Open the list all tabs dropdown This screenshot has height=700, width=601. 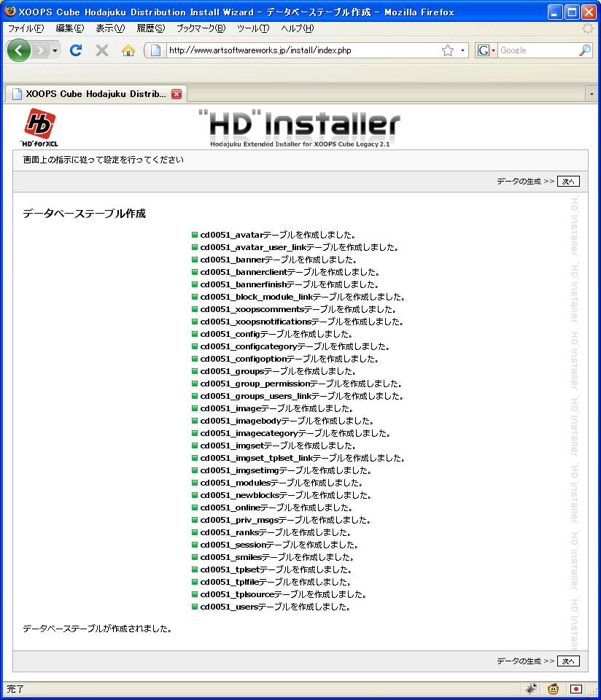pos(592,94)
